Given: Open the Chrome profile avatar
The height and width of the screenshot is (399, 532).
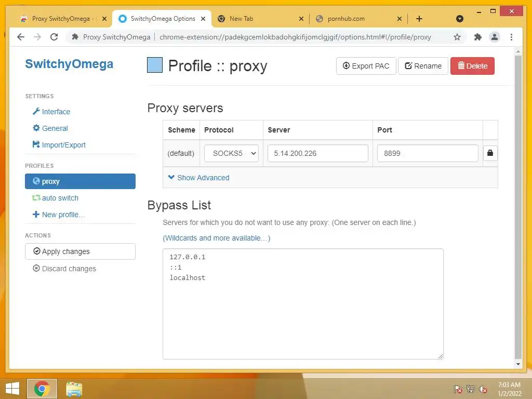Looking at the screenshot, I should [495, 37].
